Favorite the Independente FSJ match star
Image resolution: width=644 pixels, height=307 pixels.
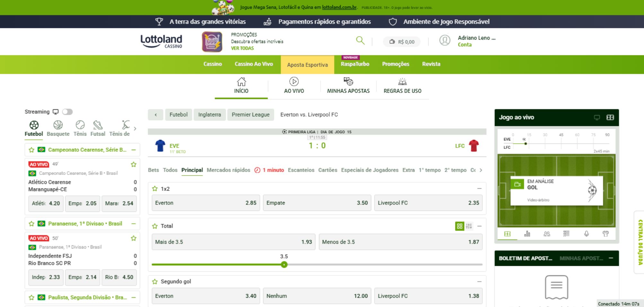point(134,239)
